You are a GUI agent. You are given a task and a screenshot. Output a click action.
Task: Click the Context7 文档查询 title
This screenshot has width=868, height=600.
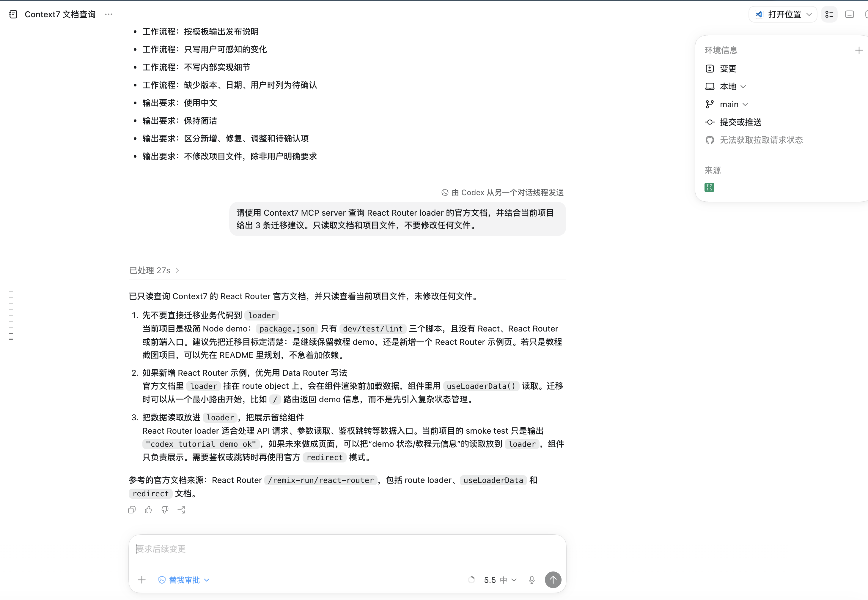60,14
